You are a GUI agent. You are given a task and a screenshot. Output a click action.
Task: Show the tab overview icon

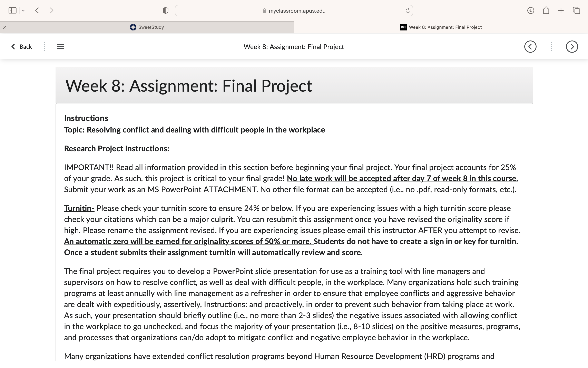pos(576,10)
